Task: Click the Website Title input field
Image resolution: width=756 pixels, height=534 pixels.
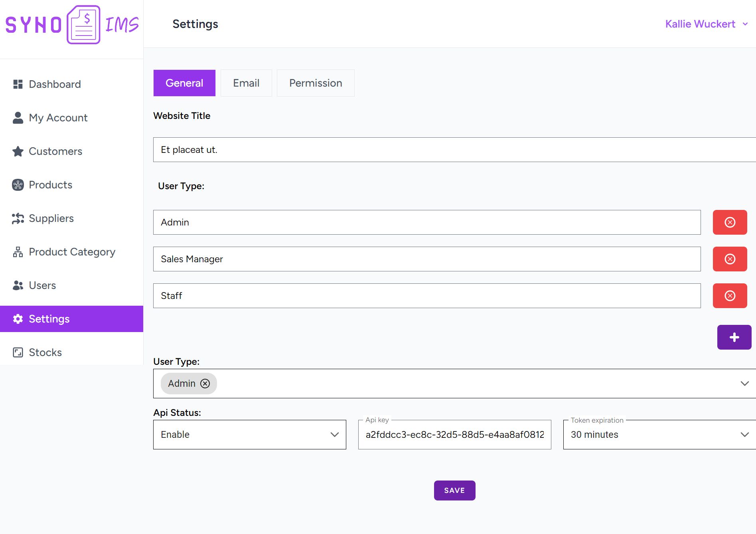Action: coord(454,150)
